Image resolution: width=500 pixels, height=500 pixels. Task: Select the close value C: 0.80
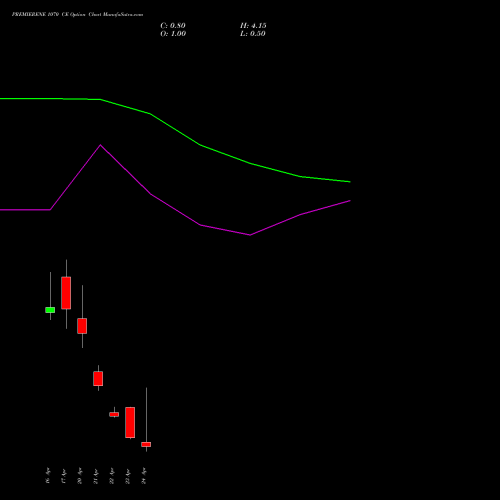pos(173,26)
